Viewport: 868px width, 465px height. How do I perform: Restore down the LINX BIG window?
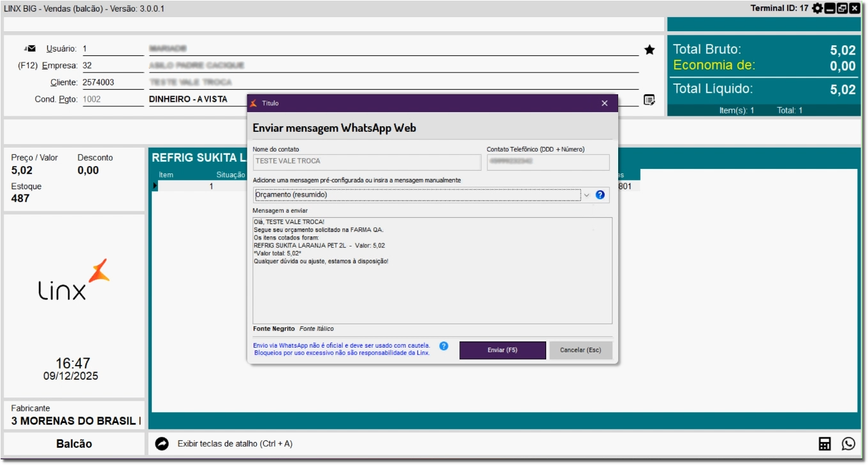coord(842,8)
